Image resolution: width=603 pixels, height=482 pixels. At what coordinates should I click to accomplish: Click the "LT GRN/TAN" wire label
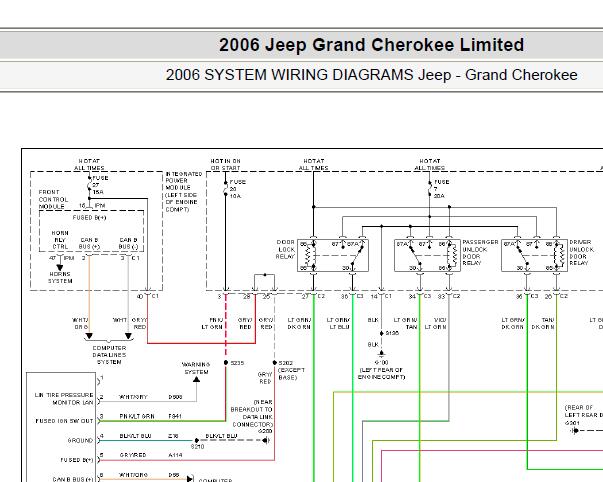tap(406, 323)
